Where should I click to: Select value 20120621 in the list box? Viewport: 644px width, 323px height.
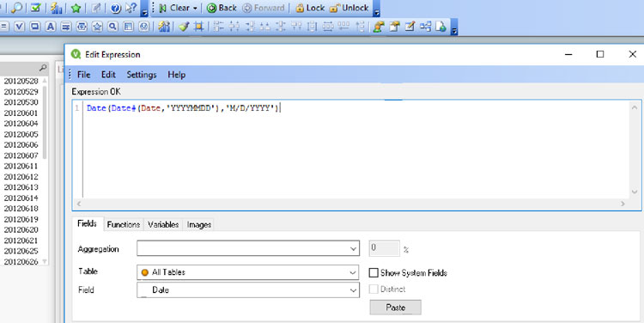(21, 241)
